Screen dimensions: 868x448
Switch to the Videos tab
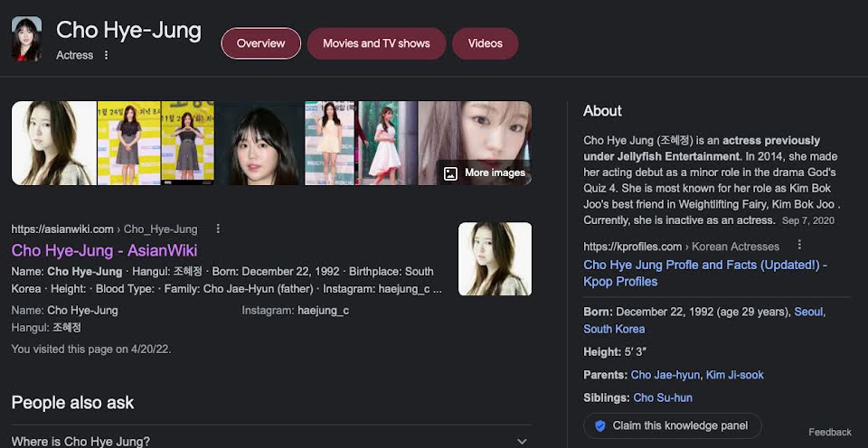[485, 43]
